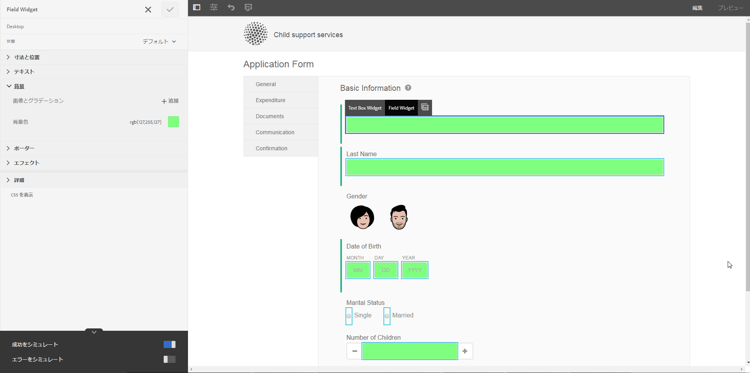Click the Basic Information heading

coord(370,88)
